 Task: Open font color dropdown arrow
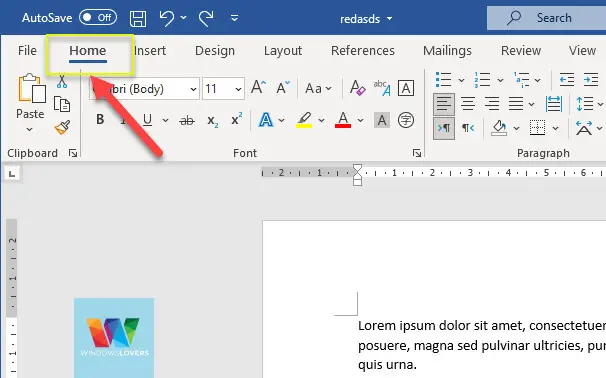pyautogui.click(x=360, y=121)
